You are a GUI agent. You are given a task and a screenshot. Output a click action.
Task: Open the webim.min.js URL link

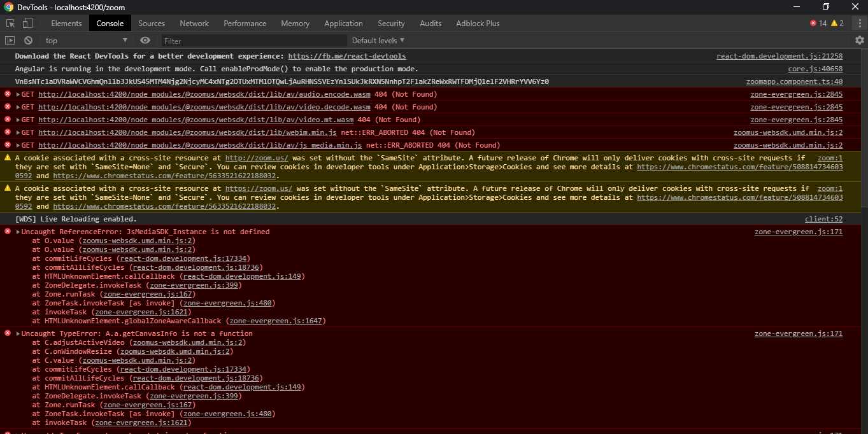pos(187,132)
